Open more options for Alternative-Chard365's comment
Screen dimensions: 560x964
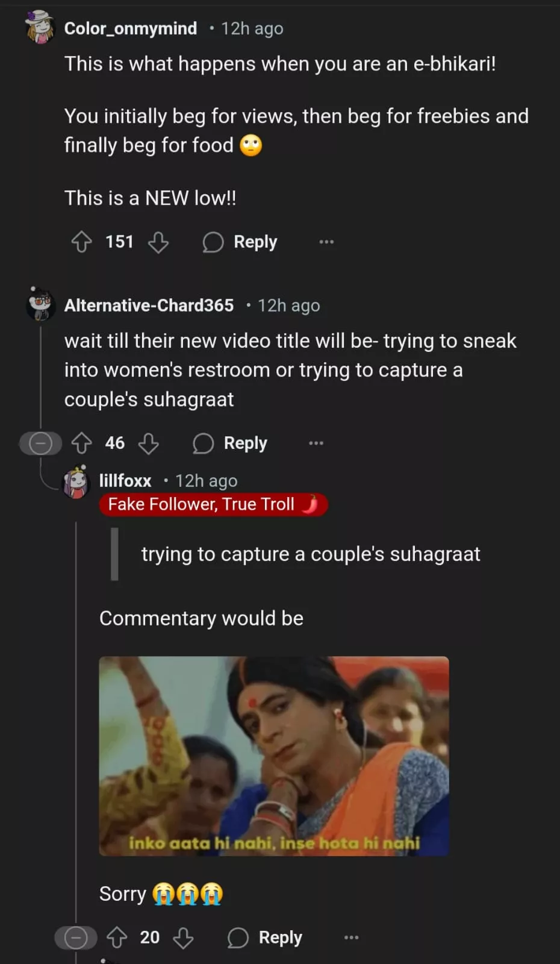tap(316, 443)
